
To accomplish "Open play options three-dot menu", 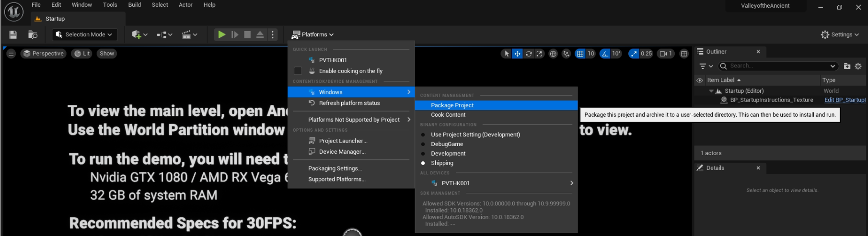I will tap(273, 34).
